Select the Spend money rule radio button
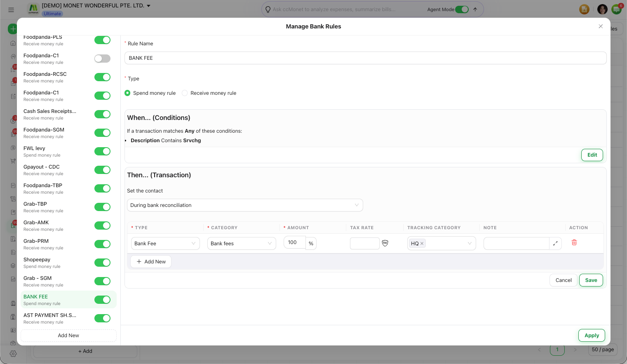Image resolution: width=627 pixels, height=364 pixels. pyautogui.click(x=127, y=93)
